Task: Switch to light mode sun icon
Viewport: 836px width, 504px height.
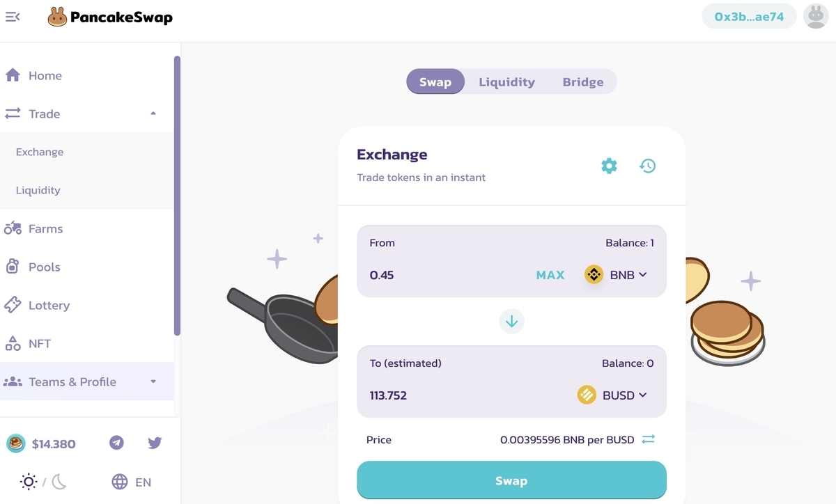Action: 29,481
